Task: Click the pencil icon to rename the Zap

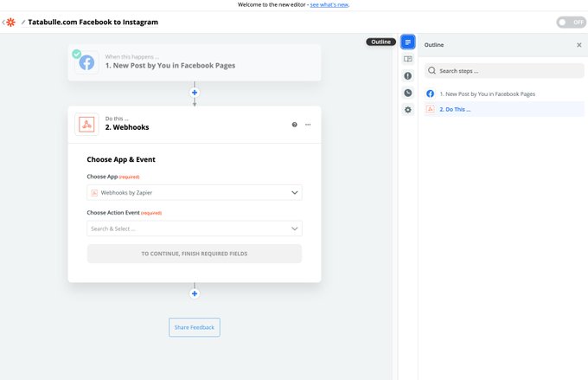Action: 23,23
